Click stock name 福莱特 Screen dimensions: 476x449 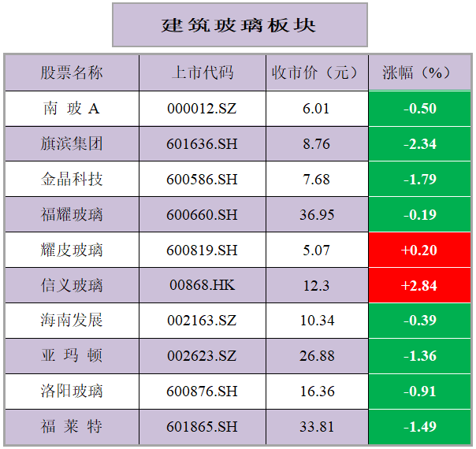72,426
